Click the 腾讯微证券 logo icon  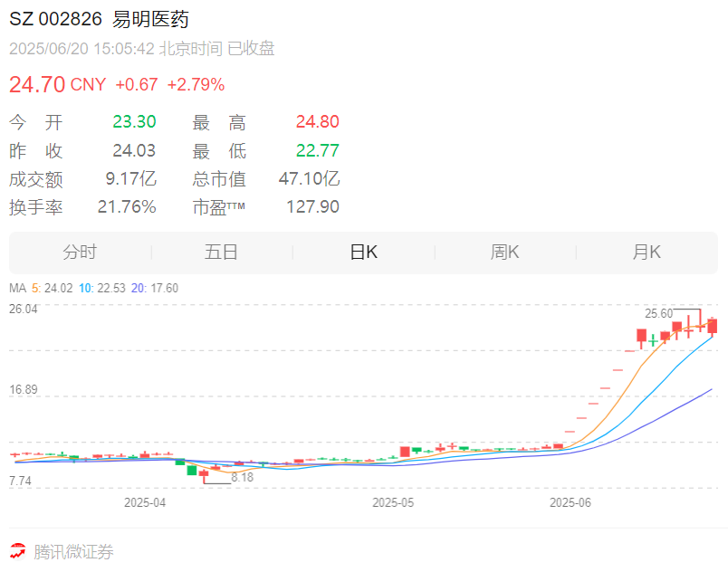18,551
